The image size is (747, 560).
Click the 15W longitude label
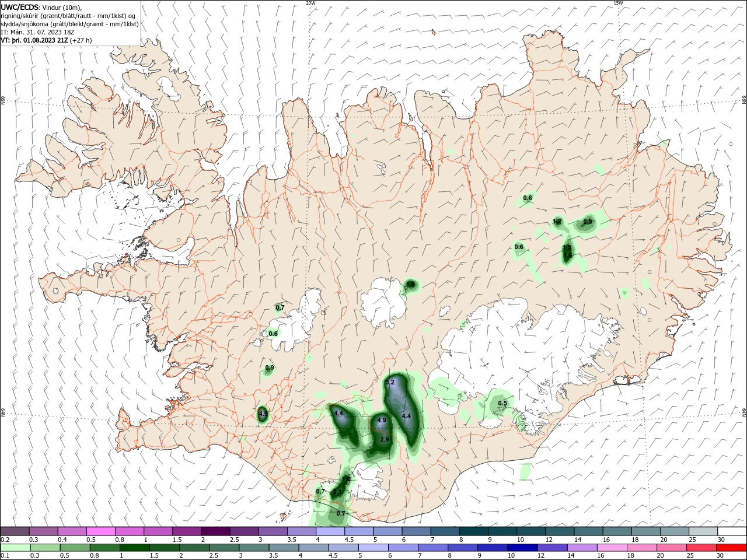click(x=617, y=3)
